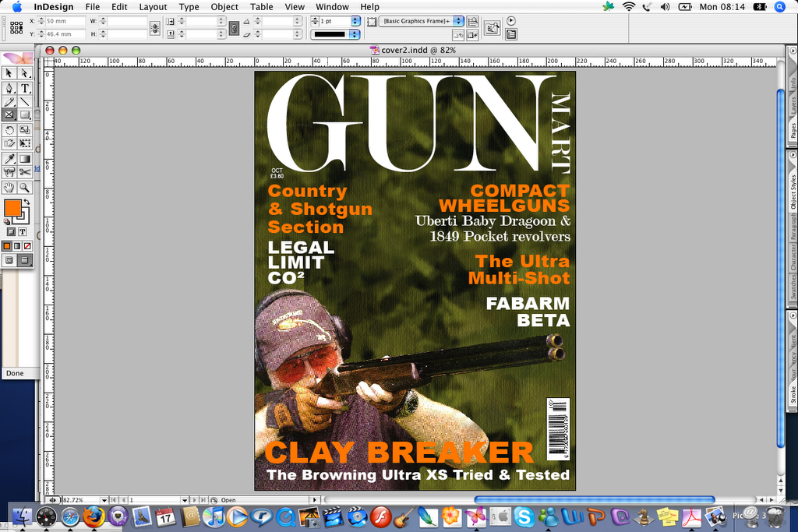The height and width of the screenshot is (532, 798).
Task: Select the Button tool
Action: point(9,172)
